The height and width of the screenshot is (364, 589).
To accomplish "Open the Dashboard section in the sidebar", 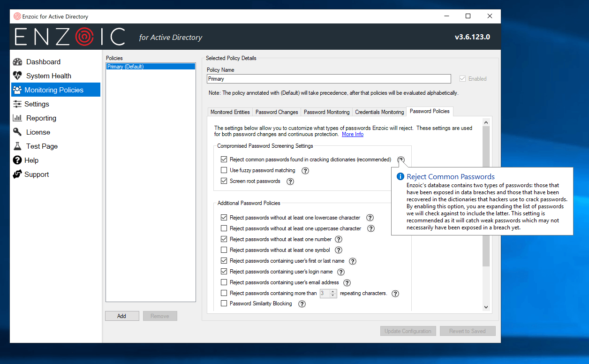I will (43, 62).
